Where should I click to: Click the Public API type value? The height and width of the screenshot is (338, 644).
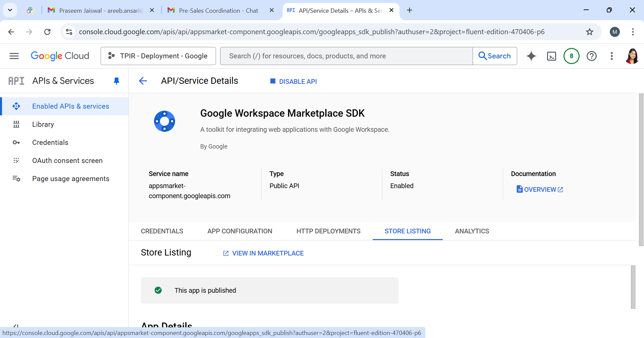click(x=284, y=186)
